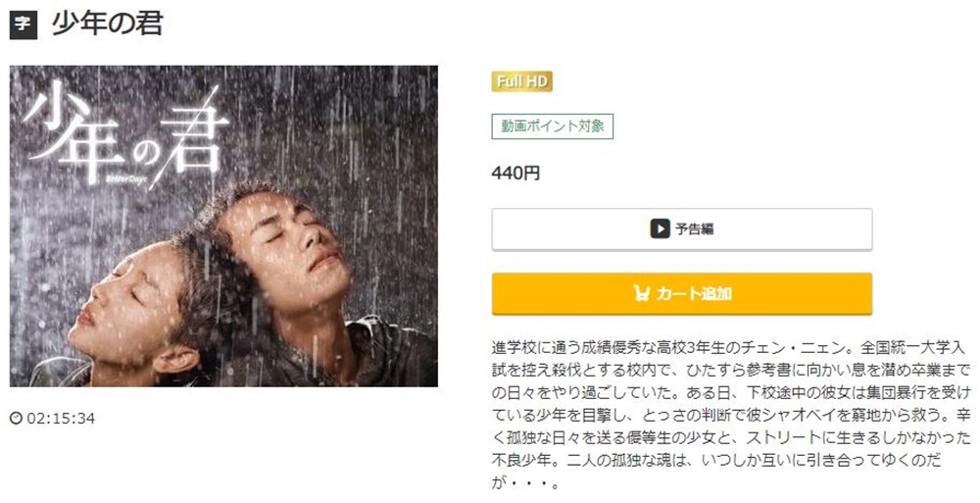Select the 動画ポイント対象 green tag
The image size is (980, 503).
[553, 126]
